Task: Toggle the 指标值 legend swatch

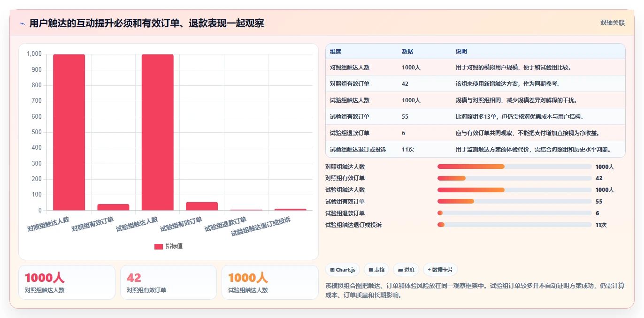Action: [x=159, y=246]
